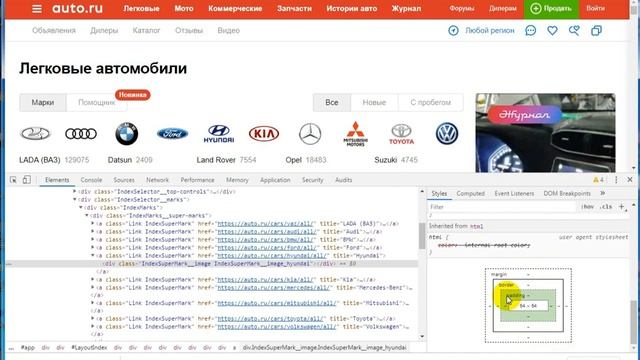Click the Ford logo
This screenshot has width=640, height=360.
pyautogui.click(x=173, y=133)
